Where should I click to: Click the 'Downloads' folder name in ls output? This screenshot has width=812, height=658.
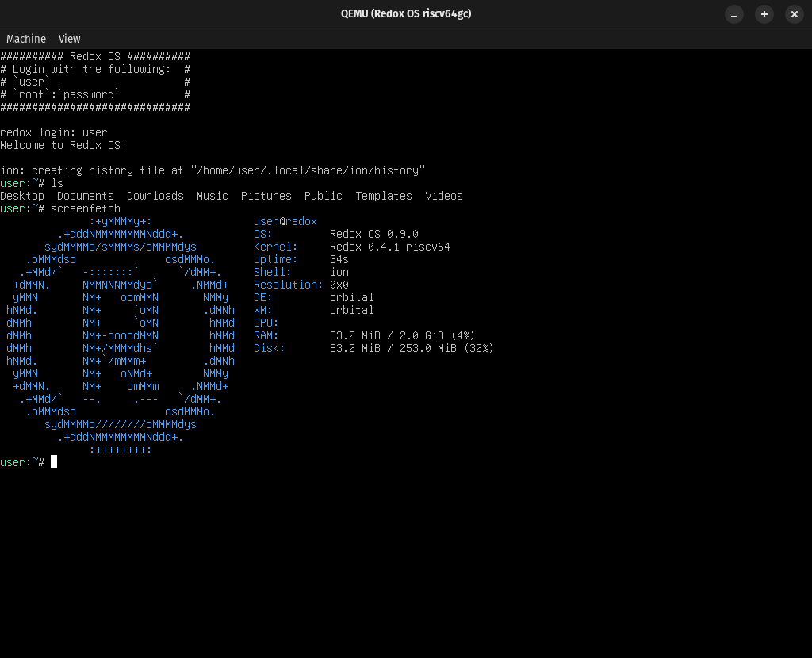155,196
